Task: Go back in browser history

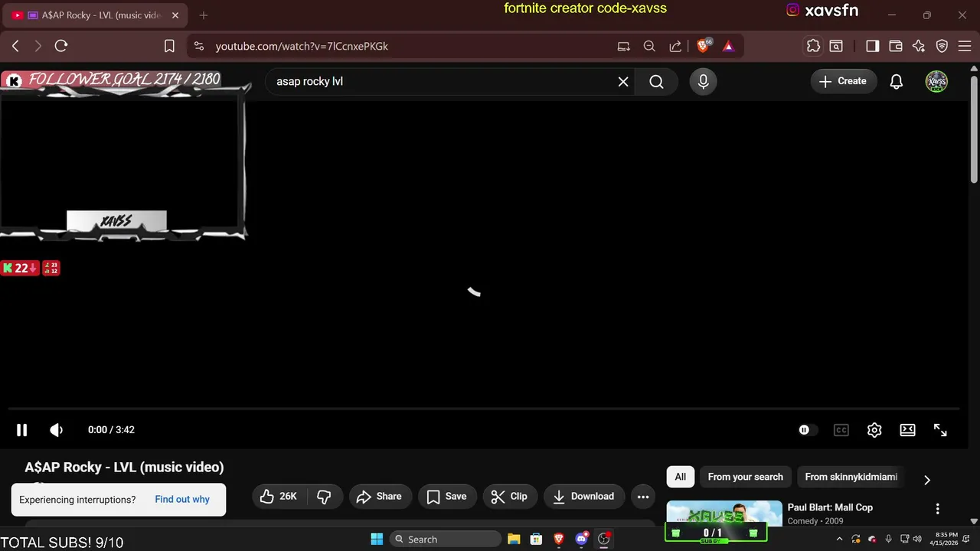Action: (x=15, y=46)
